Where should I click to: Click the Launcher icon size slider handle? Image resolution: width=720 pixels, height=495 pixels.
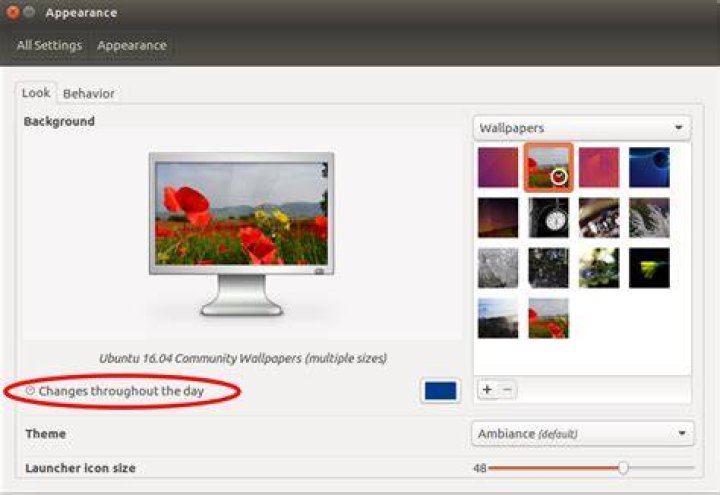(x=623, y=468)
